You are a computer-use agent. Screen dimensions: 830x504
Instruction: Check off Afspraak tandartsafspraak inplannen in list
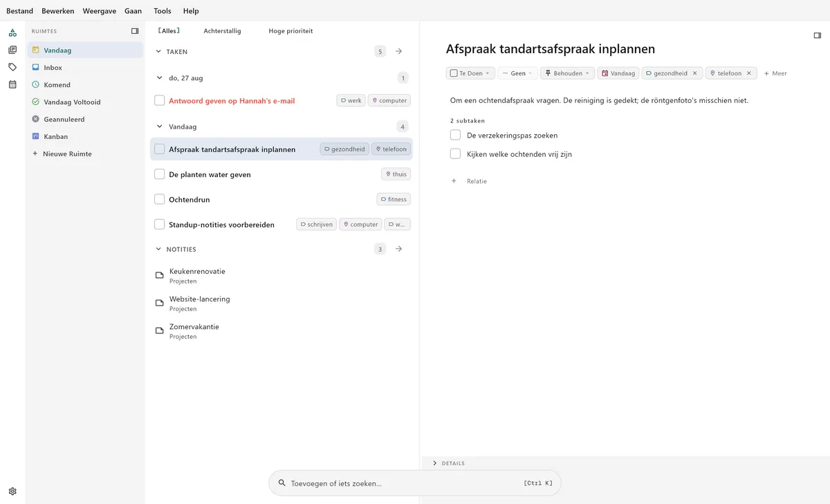click(160, 149)
